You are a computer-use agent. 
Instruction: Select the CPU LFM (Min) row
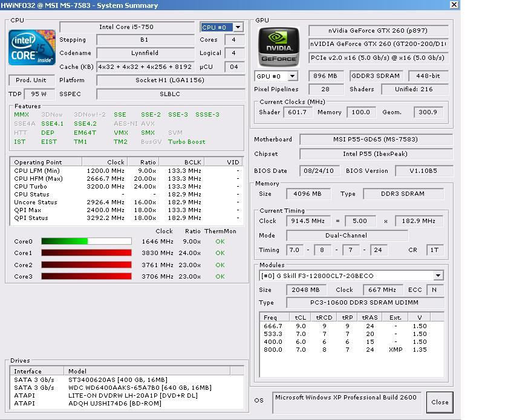click(126, 170)
